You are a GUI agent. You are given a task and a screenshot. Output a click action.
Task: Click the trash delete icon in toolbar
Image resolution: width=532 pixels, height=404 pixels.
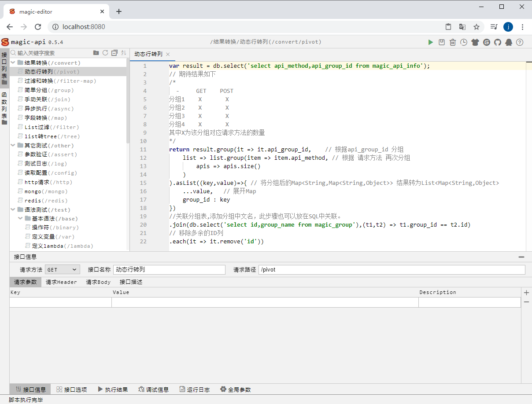(x=453, y=42)
